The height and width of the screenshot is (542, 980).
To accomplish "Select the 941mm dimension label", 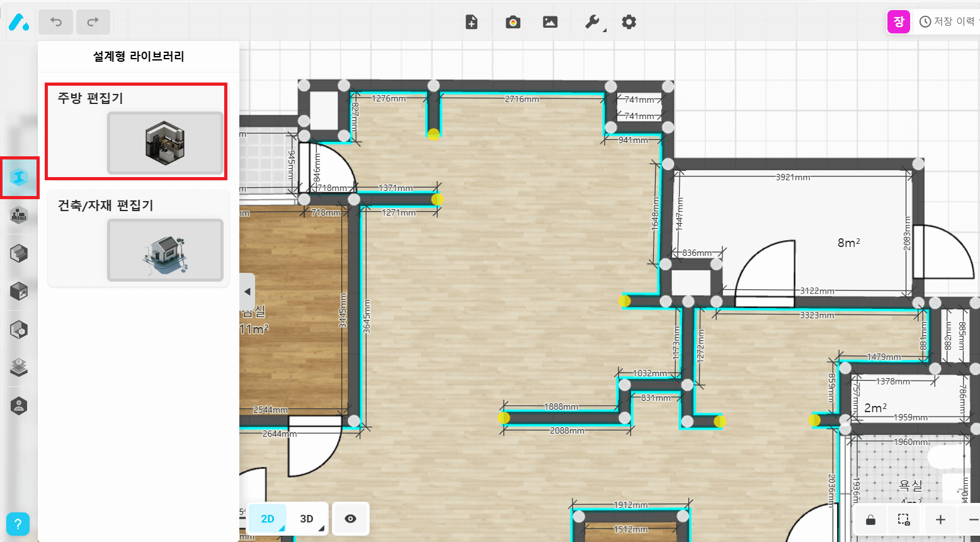I will coord(633,140).
